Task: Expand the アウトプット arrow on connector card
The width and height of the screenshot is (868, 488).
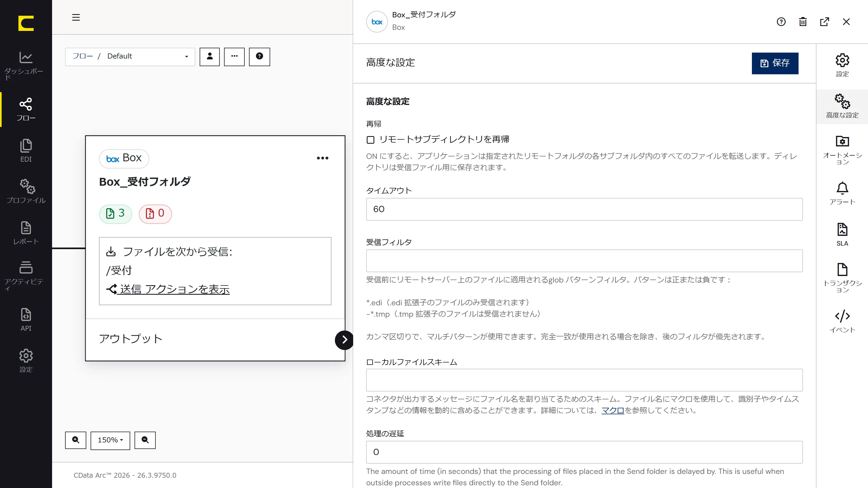Action: click(x=344, y=340)
